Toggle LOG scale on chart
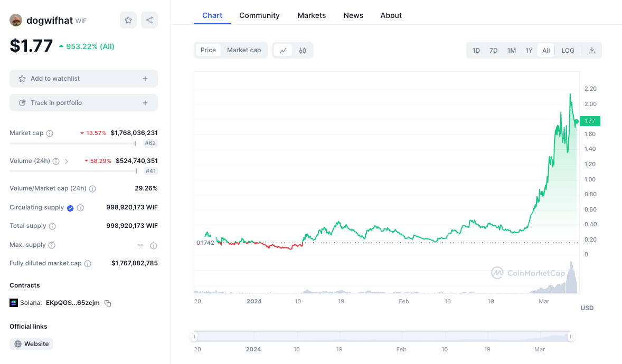Image resolution: width=622 pixels, height=364 pixels. pos(568,50)
